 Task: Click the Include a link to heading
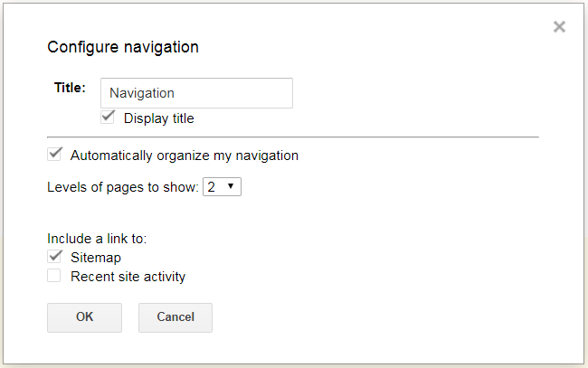pos(97,239)
